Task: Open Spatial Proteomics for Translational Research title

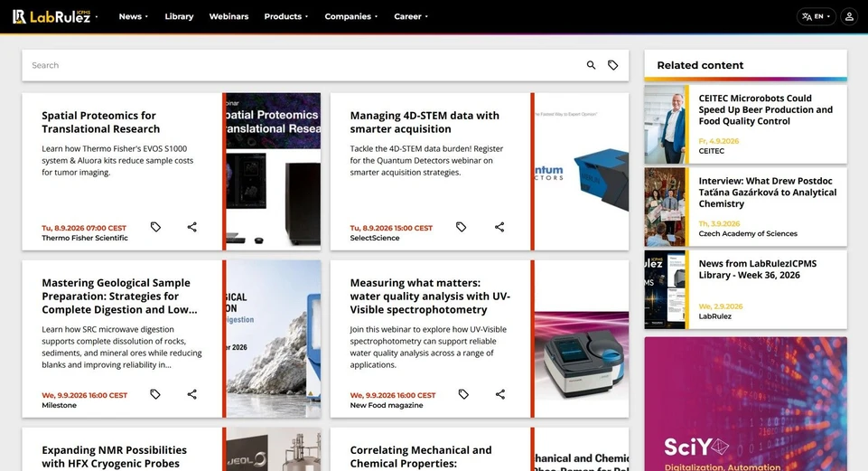Action: click(x=101, y=122)
